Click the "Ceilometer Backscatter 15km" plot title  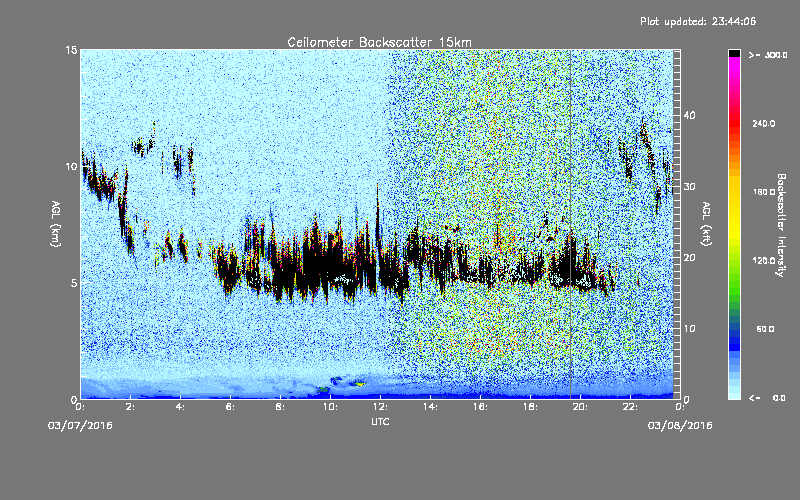(x=379, y=42)
